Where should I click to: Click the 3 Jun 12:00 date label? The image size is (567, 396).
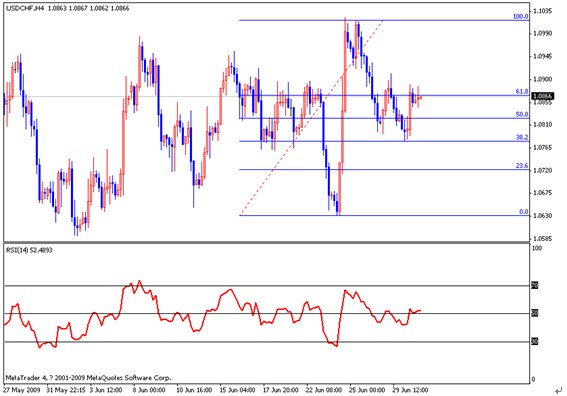pos(106,390)
